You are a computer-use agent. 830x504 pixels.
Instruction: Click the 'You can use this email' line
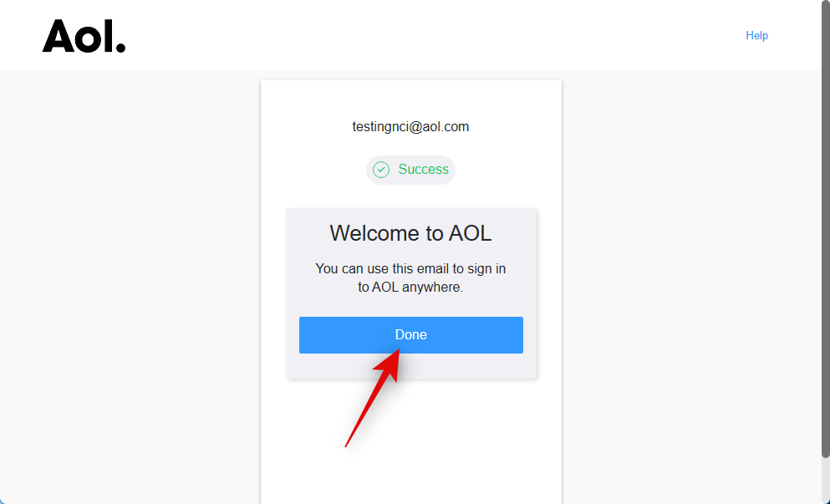click(410, 268)
